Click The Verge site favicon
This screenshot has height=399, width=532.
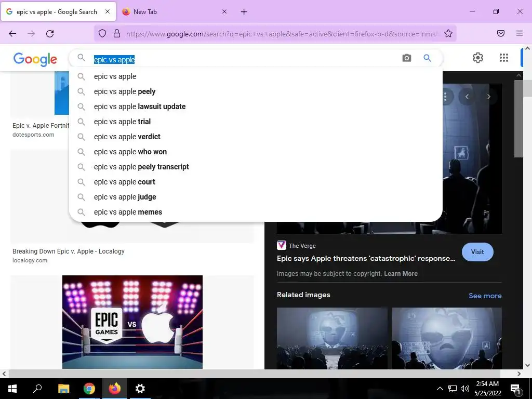pyautogui.click(x=281, y=245)
